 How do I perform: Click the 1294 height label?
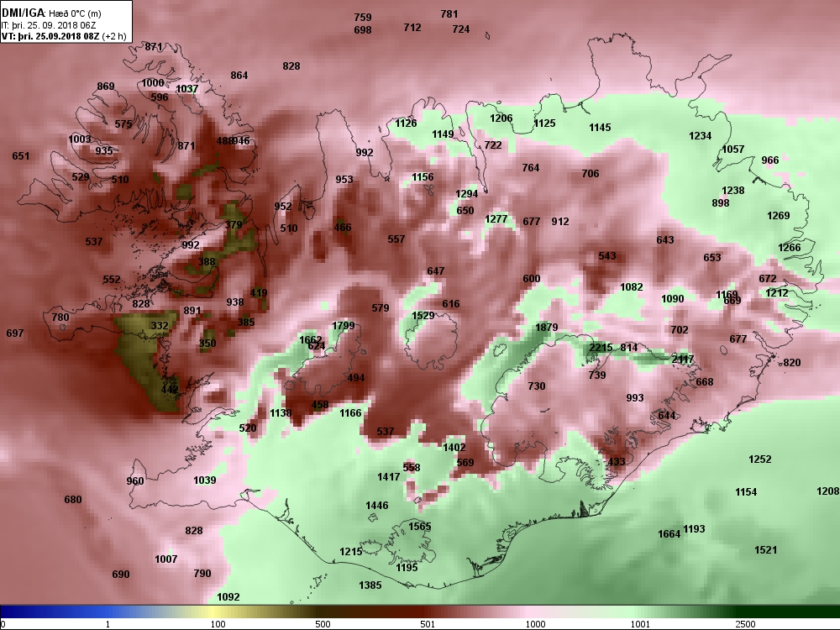click(x=466, y=194)
